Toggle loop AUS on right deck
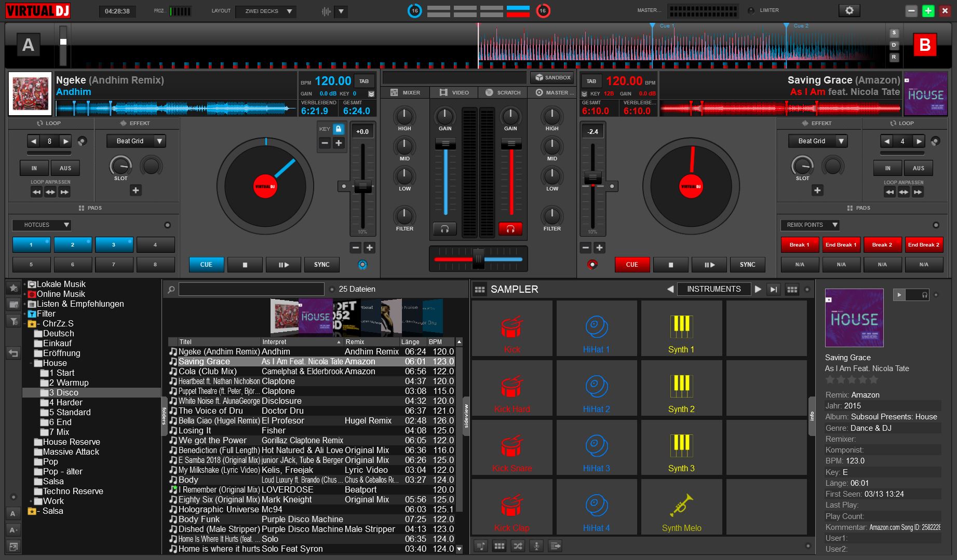957x560 pixels. 918,168
